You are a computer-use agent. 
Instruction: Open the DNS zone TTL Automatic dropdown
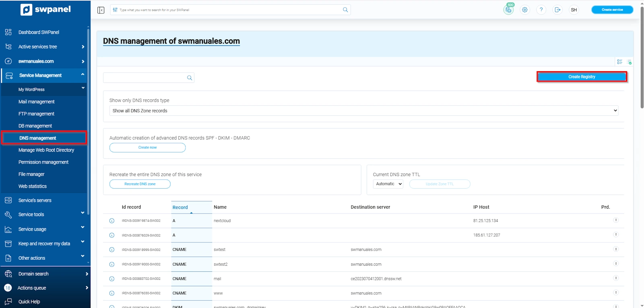point(388,184)
